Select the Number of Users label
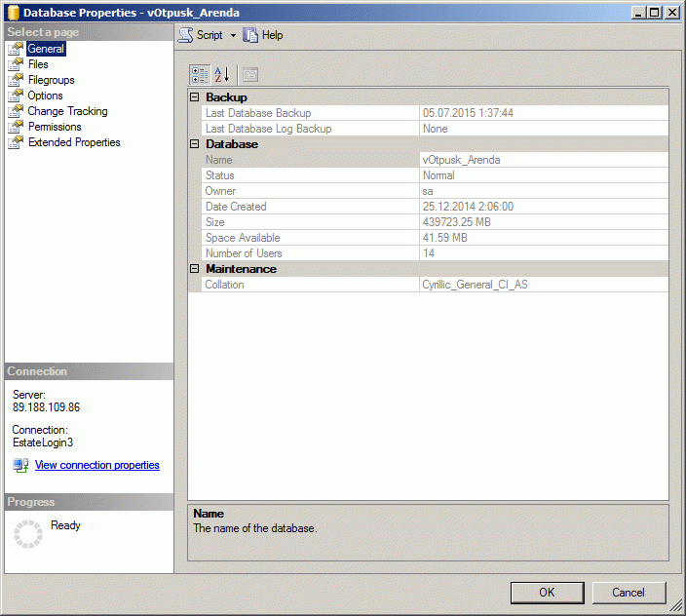The height and width of the screenshot is (616, 686). click(x=244, y=253)
